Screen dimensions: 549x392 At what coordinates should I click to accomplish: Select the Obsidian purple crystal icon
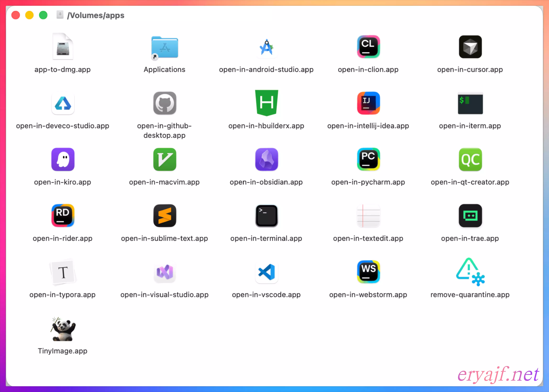[x=266, y=159]
